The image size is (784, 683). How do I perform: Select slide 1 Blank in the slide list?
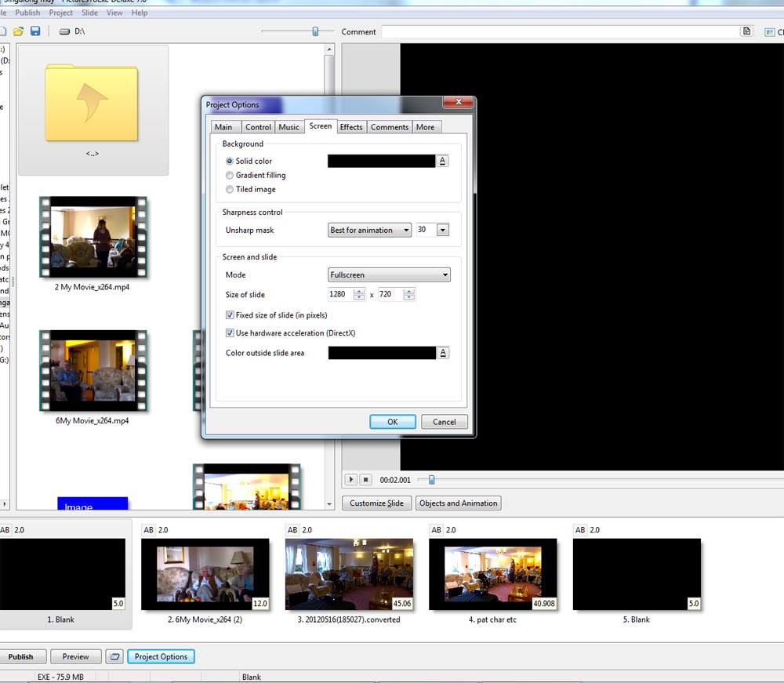point(63,574)
